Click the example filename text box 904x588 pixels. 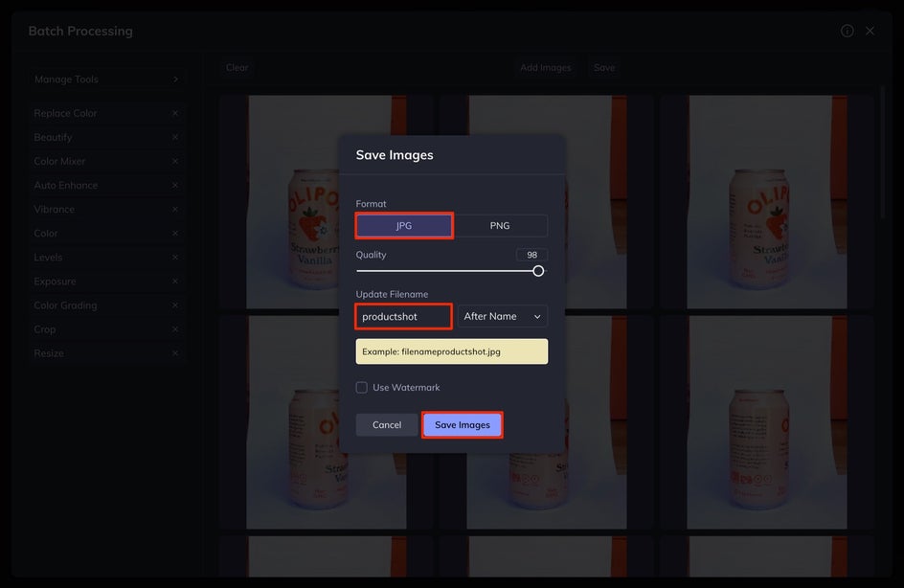click(x=451, y=351)
